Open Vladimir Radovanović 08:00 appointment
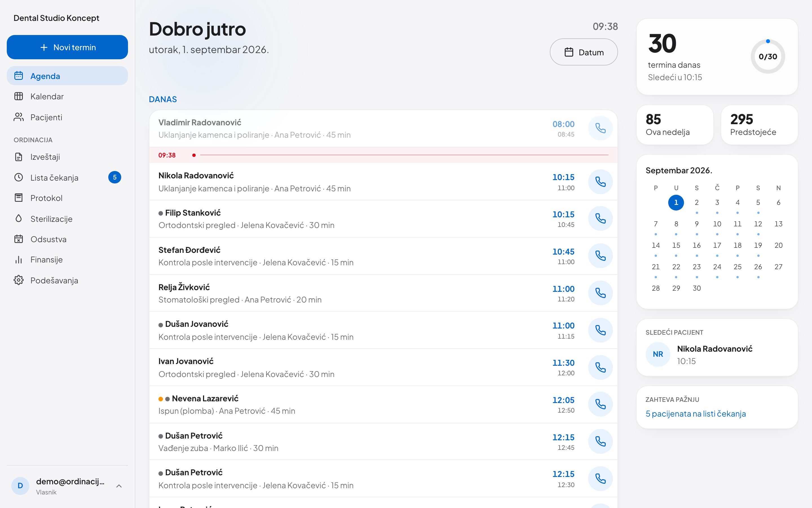 click(383, 128)
